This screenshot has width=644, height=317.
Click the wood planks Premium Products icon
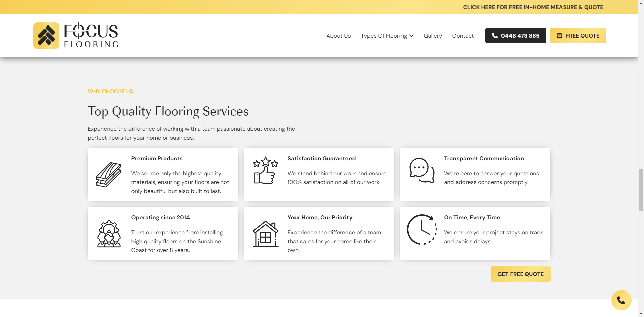tap(109, 175)
